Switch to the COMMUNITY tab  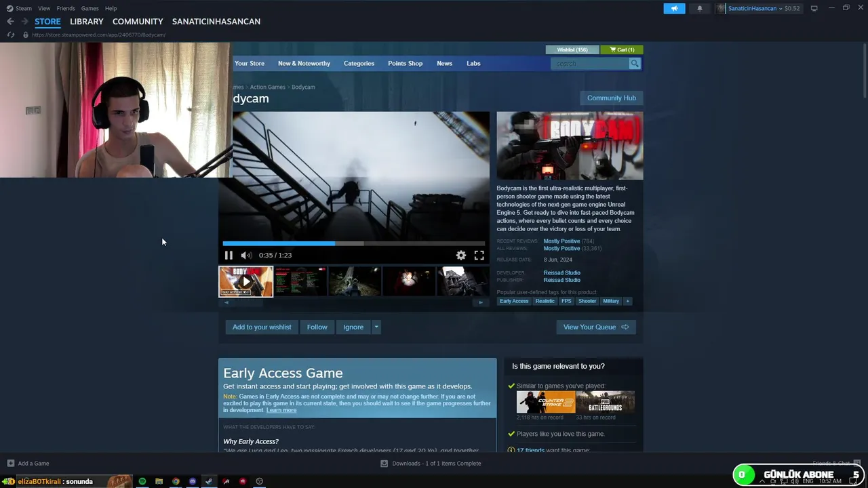pyautogui.click(x=138, y=22)
